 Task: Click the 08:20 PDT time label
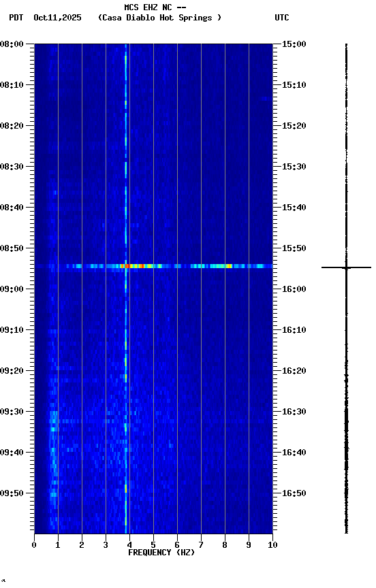point(12,126)
